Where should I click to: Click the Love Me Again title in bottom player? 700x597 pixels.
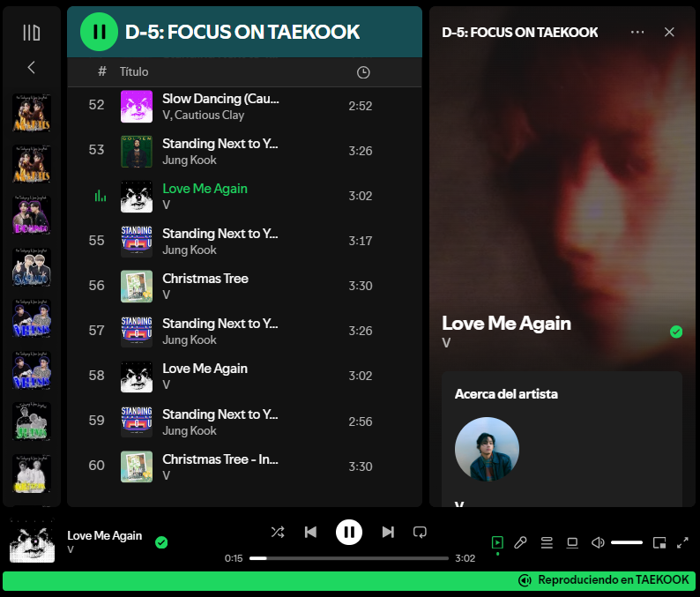click(x=104, y=535)
